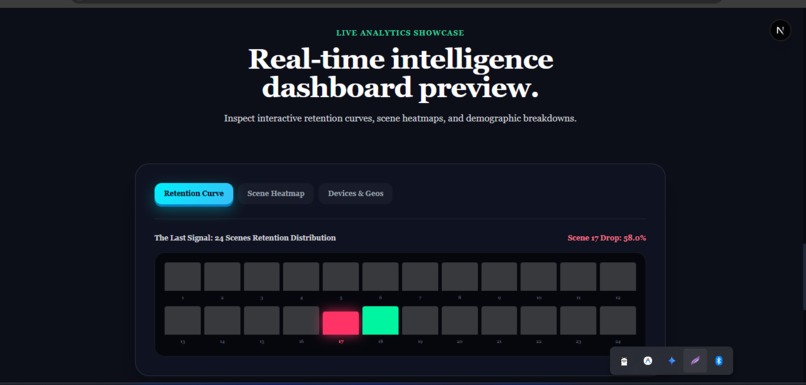Select the purple feather icon in toolbar
The width and height of the screenshot is (806, 385).
click(695, 361)
